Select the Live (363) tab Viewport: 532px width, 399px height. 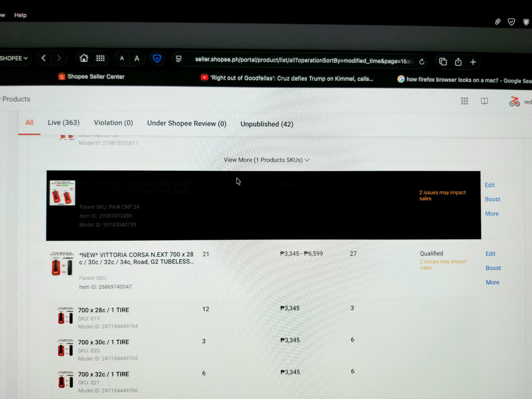tap(64, 123)
